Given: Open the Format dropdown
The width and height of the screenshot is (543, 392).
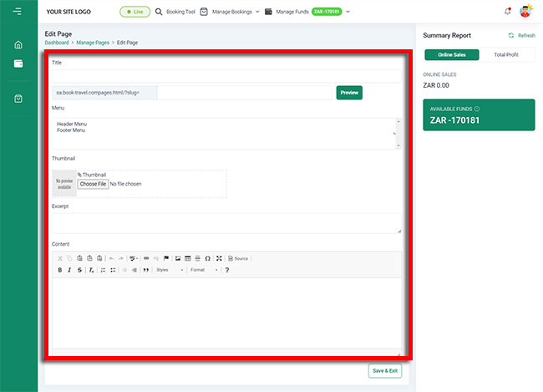Looking at the screenshot, I should point(204,270).
